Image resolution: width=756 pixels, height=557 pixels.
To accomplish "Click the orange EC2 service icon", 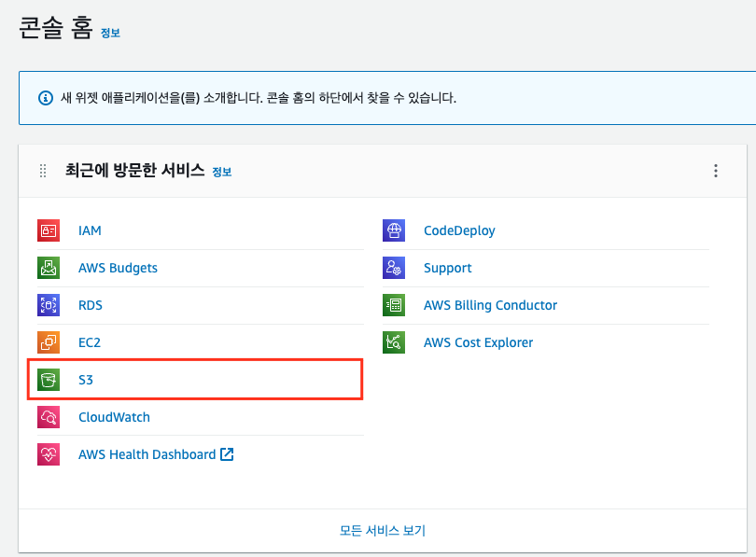I will (x=49, y=342).
